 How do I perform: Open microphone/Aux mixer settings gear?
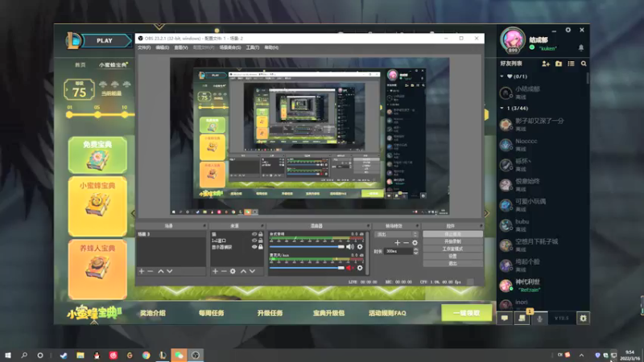(360, 268)
